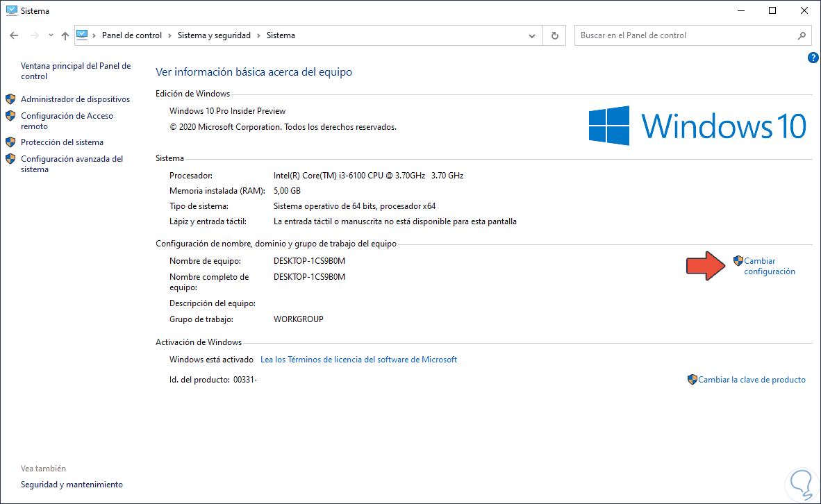Click shield icon beside Administrador de dispositivos
Viewport: 821px width, 504px height.
[x=10, y=99]
